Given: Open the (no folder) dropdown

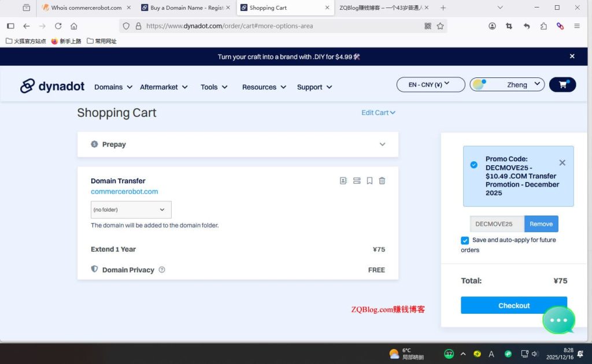Looking at the screenshot, I should pyautogui.click(x=131, y=210).
